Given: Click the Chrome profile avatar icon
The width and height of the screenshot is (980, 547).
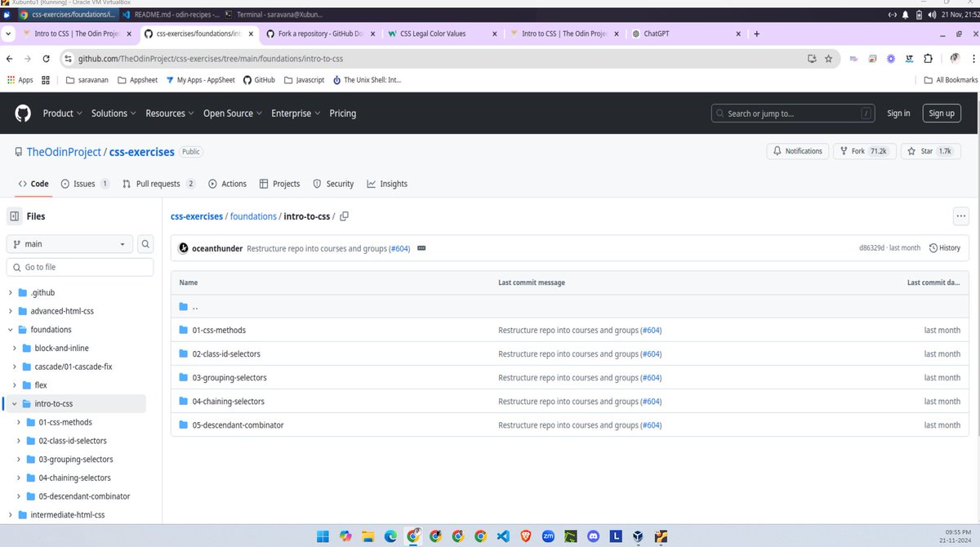Looking at the screenshot, I should 953,59.
